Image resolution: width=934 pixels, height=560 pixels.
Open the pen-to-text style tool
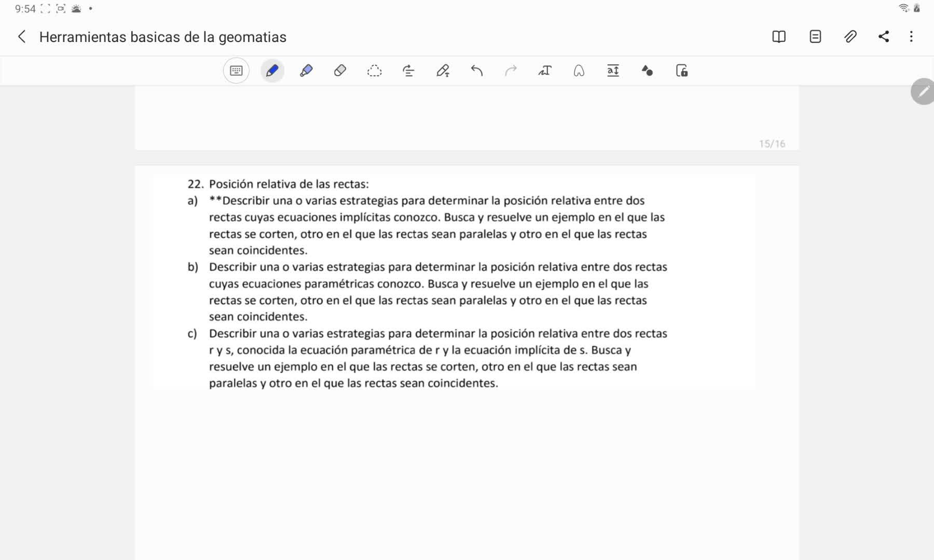point(443,71)
